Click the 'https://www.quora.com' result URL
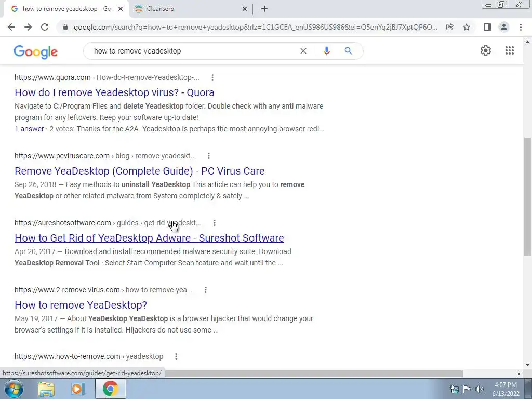The width and height of the screenshot is (532, 399). tap(52, 78)
